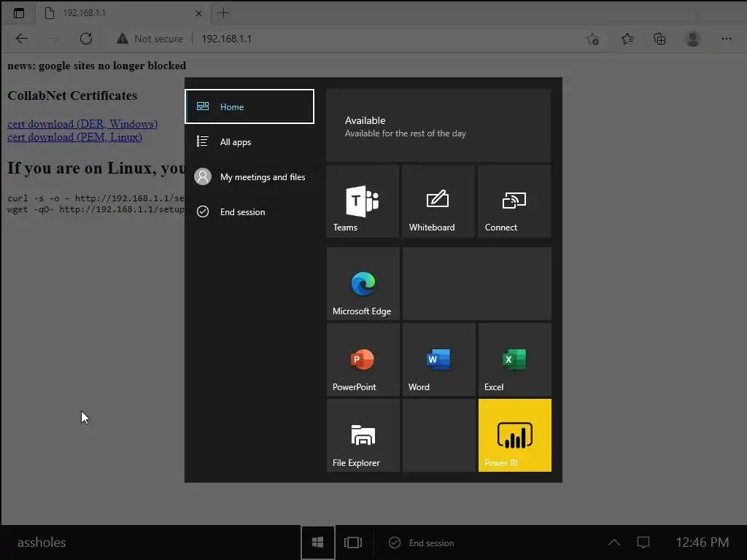The image size is (747, 560).
Task: Open the Teams app tile
Action: click(363, 201)
